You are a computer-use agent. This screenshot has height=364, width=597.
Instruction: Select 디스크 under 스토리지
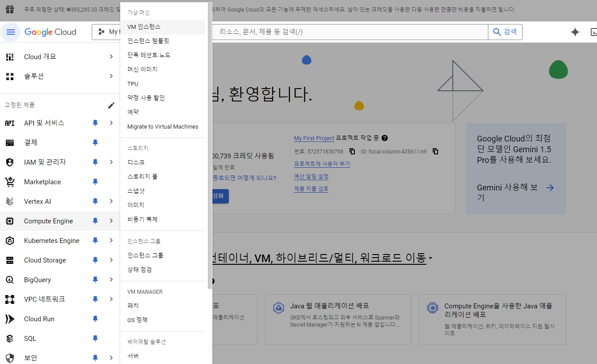point(163,162)
